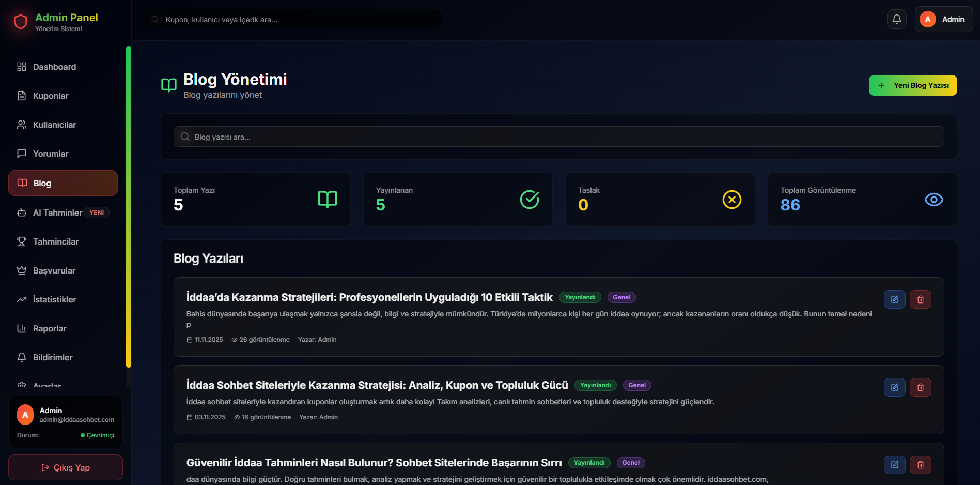Click the red shield Admin Panel logo

coord(21,22)
